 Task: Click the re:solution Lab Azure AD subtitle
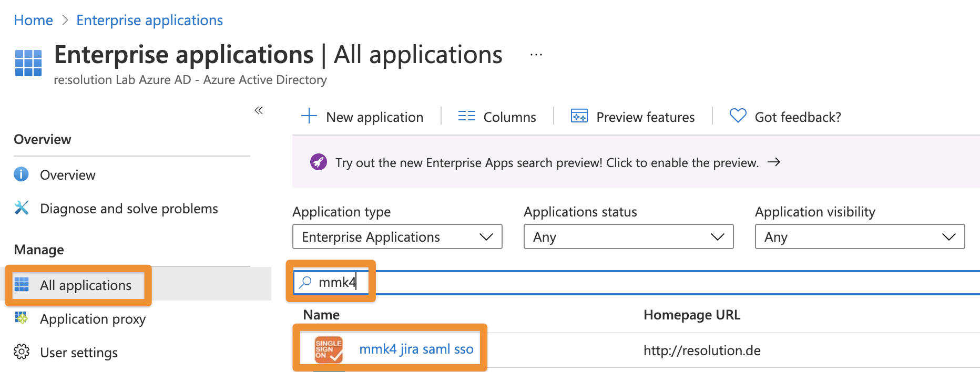coord(190,80)
